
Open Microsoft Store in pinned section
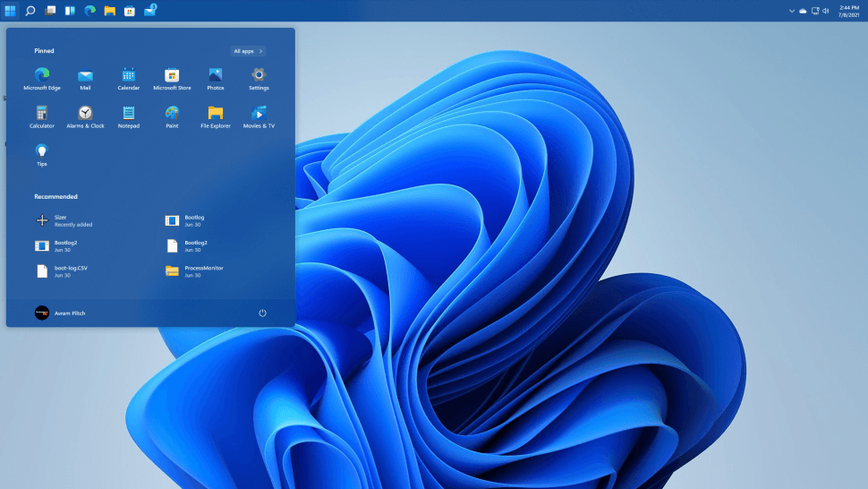(172, 76)
